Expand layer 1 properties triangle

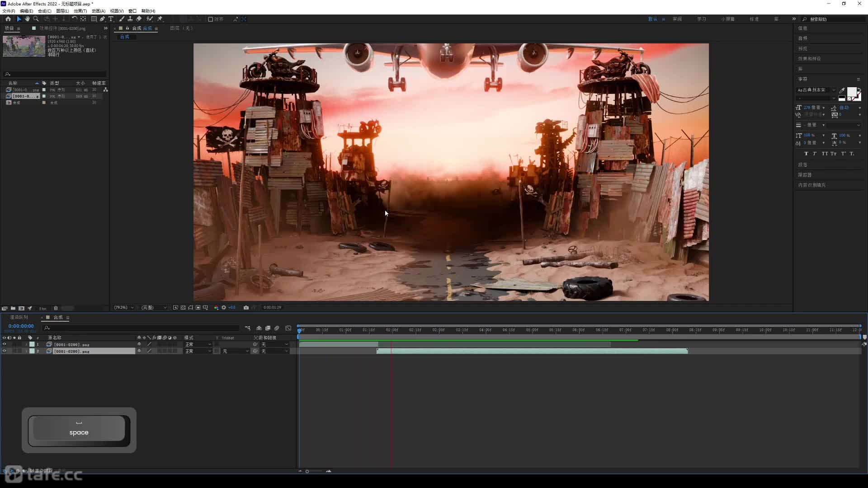[26, 344]
